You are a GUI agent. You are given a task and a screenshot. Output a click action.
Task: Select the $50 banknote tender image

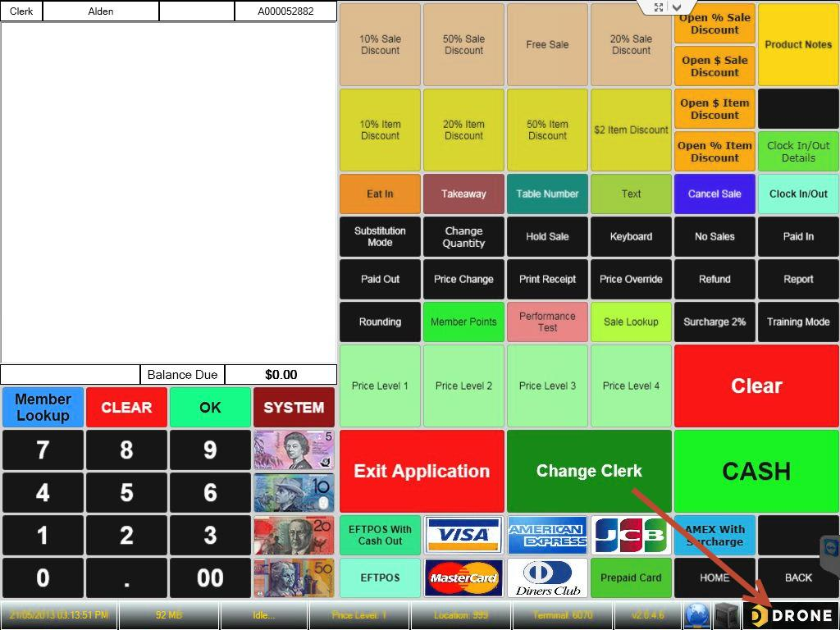coord(294,577)
